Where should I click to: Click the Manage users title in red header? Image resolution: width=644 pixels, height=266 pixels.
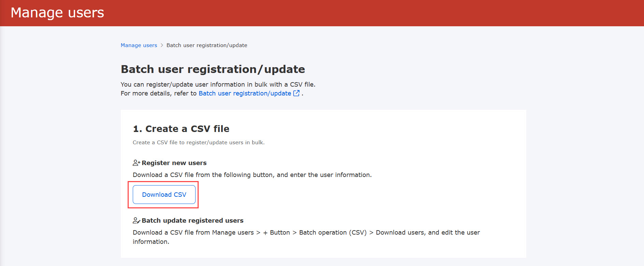click(x=57, y=13)
